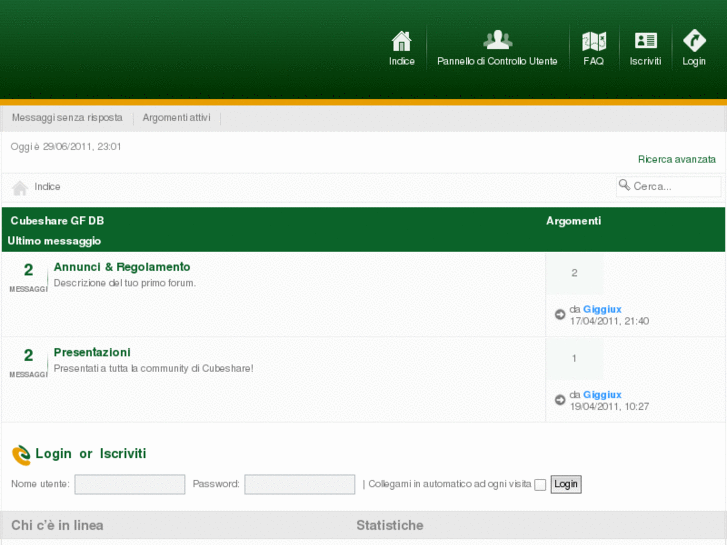Open the Annunci & Regolamento forum

click(122, 267)
